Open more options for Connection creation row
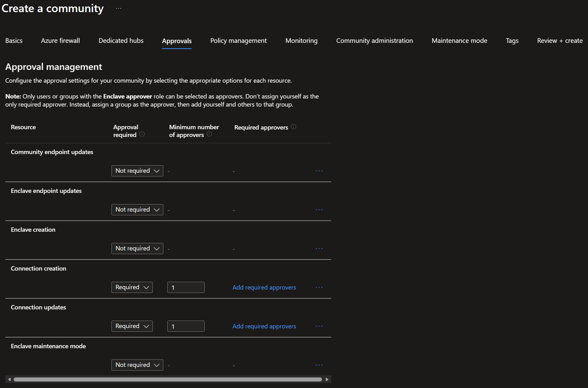This screenshot has height=388, width=588. [x=319, y=287]
